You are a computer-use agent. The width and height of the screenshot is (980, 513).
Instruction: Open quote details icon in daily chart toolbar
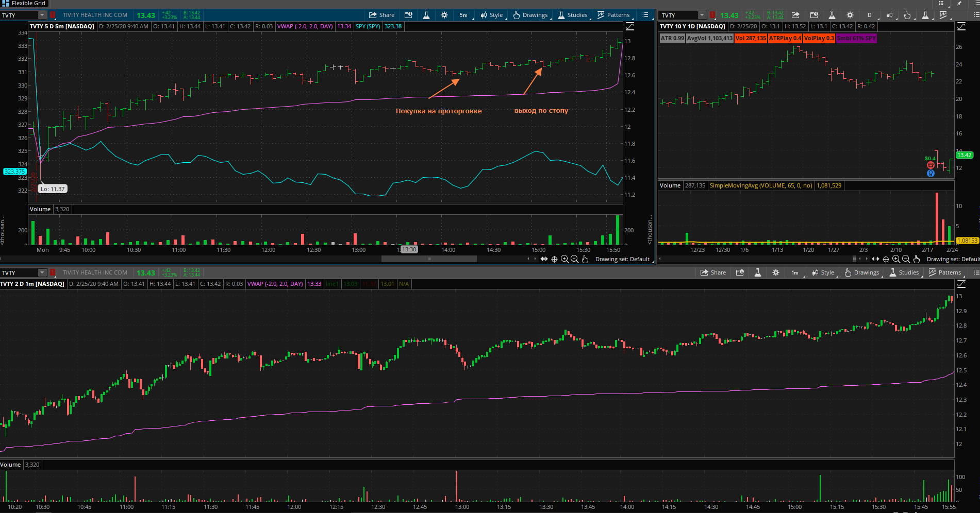814,15
